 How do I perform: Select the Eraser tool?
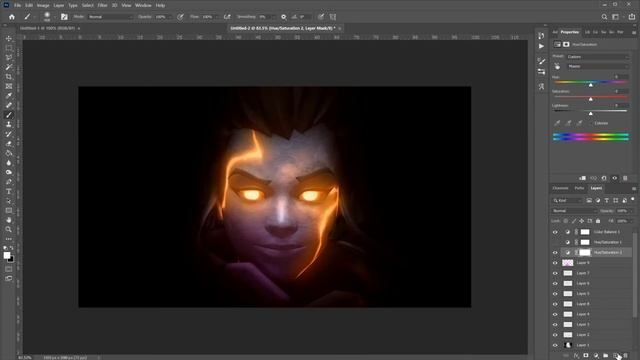(x=9, y=144)
